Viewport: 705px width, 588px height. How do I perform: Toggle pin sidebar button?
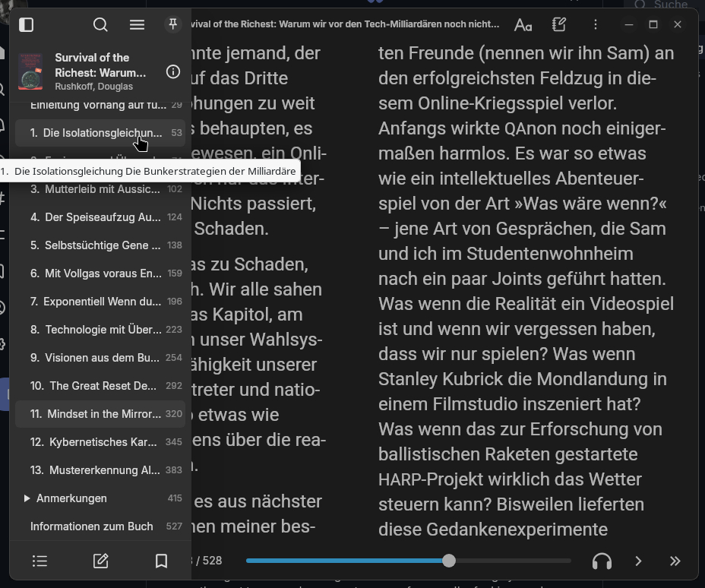tap(172, 25)
